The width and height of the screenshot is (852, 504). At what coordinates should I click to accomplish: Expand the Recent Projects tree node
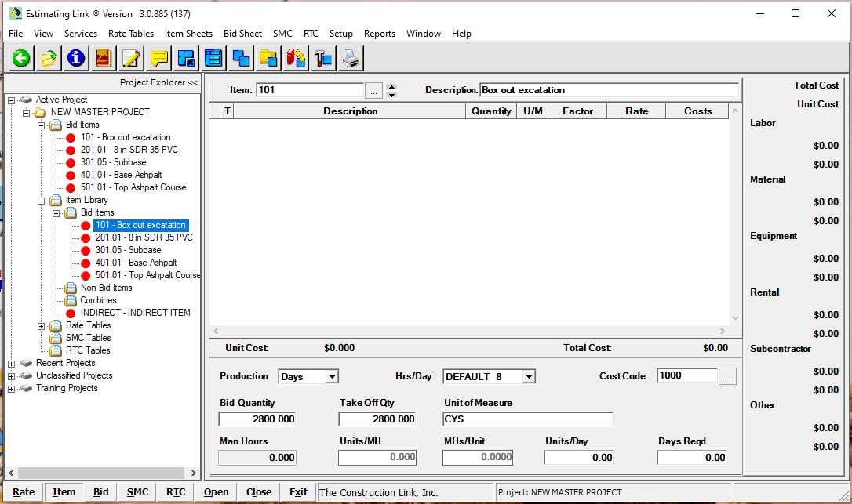[x=11, y=363]
